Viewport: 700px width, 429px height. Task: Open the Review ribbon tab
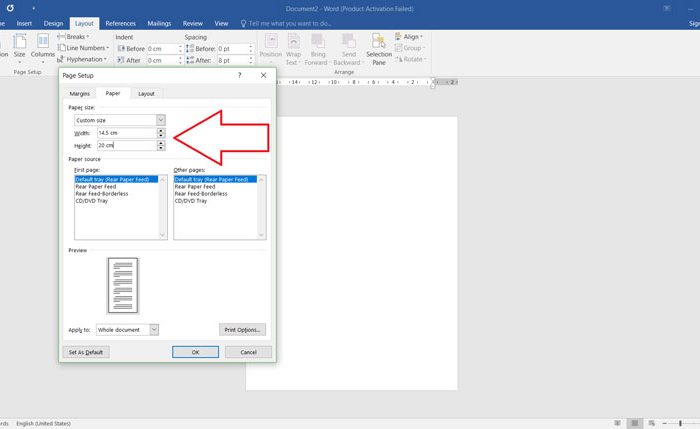coord(192,23)
